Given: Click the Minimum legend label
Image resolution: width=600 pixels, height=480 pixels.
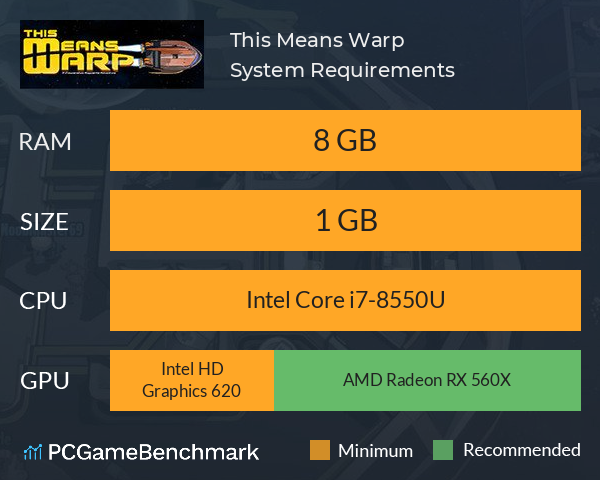Looking at the screenshot, I should [375, 451].
